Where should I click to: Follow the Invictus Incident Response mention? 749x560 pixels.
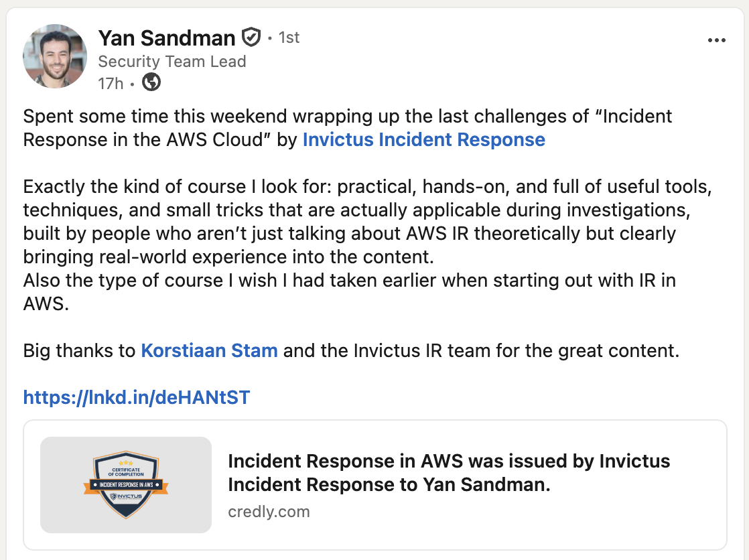pyautogui.click(x=423, y=139)
